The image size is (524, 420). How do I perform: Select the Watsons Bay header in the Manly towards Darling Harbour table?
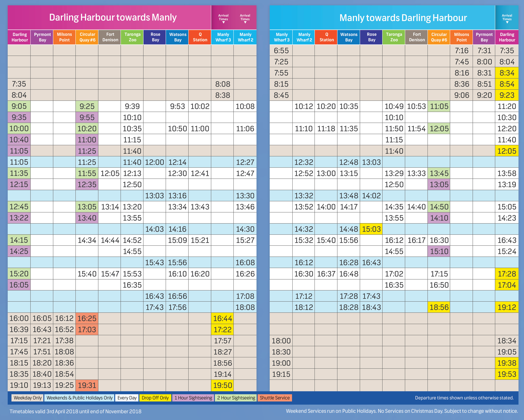pyautogui.click(x=349, y=37)
